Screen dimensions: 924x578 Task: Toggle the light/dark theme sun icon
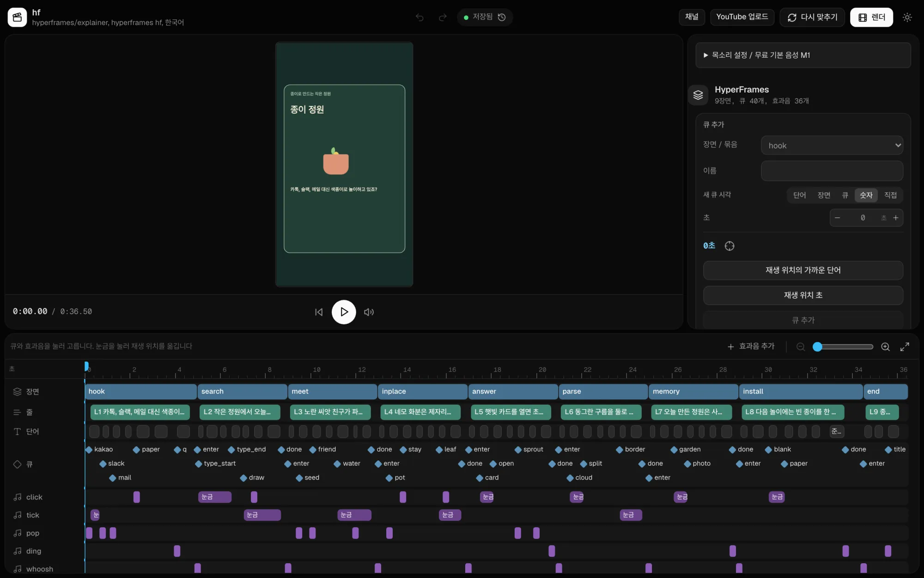(907, 17)
